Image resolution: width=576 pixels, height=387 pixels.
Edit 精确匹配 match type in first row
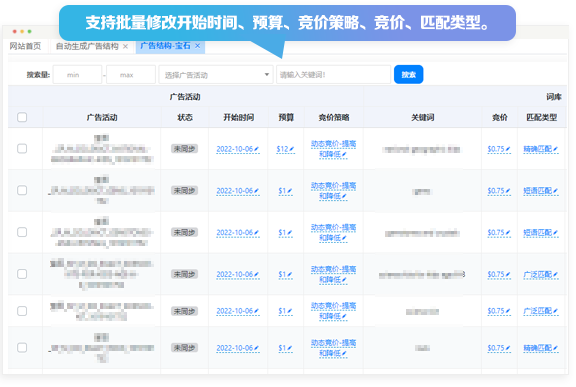pos(541,149)
